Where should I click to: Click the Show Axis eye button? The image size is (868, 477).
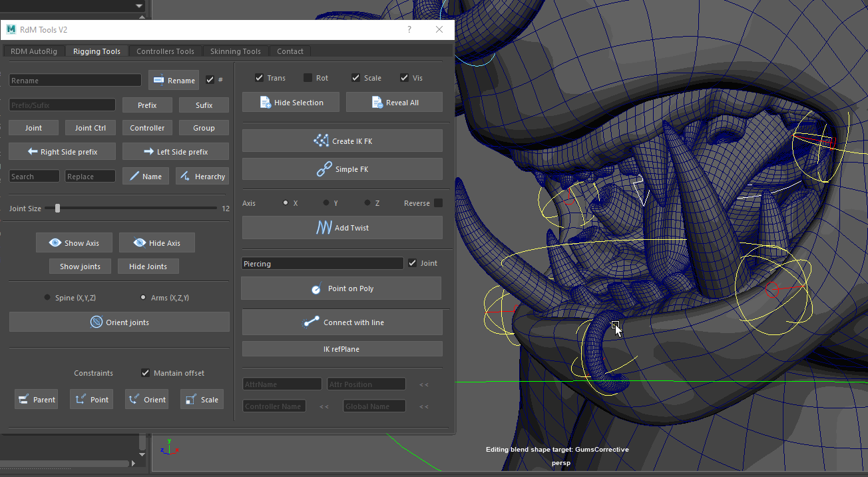coord(75,243)
